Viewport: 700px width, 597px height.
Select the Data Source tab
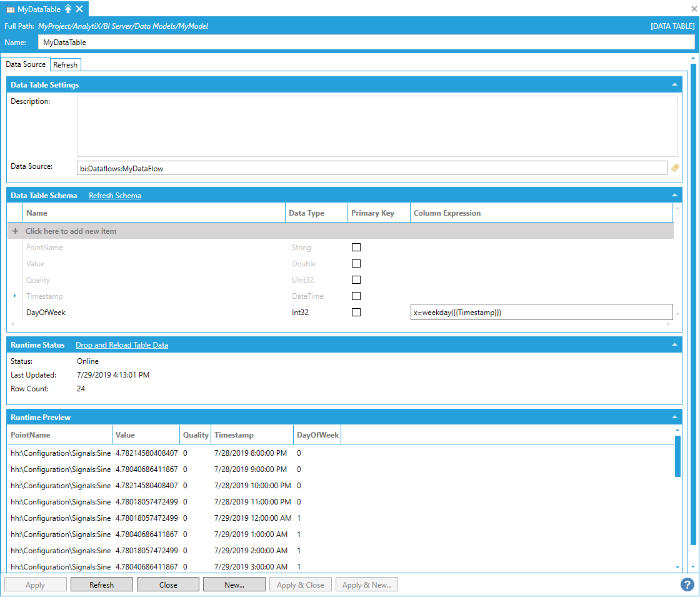coord(26,64)
